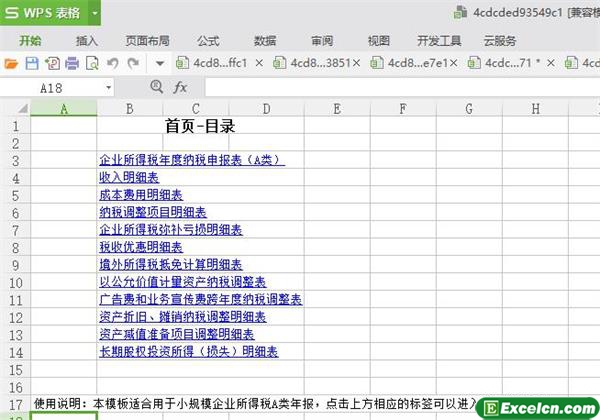Close the 4cdc...71 document tab
Screen dimensions: 600x420
point(551,63)
